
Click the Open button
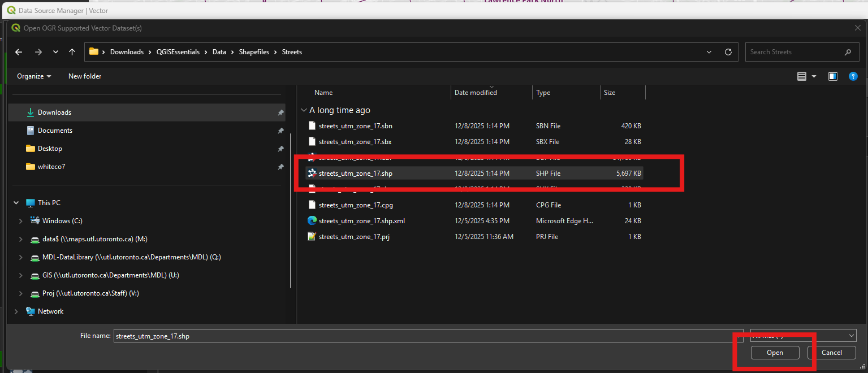pos(775,353)
